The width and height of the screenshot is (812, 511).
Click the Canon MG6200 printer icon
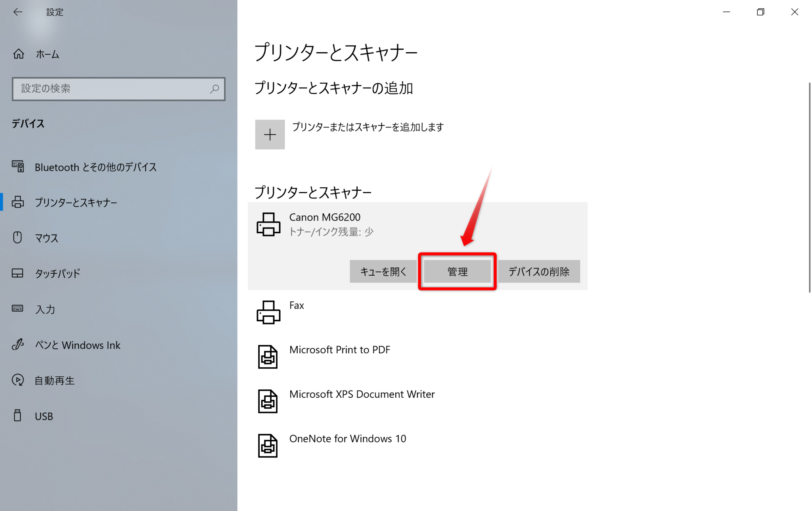click(269, 224)
